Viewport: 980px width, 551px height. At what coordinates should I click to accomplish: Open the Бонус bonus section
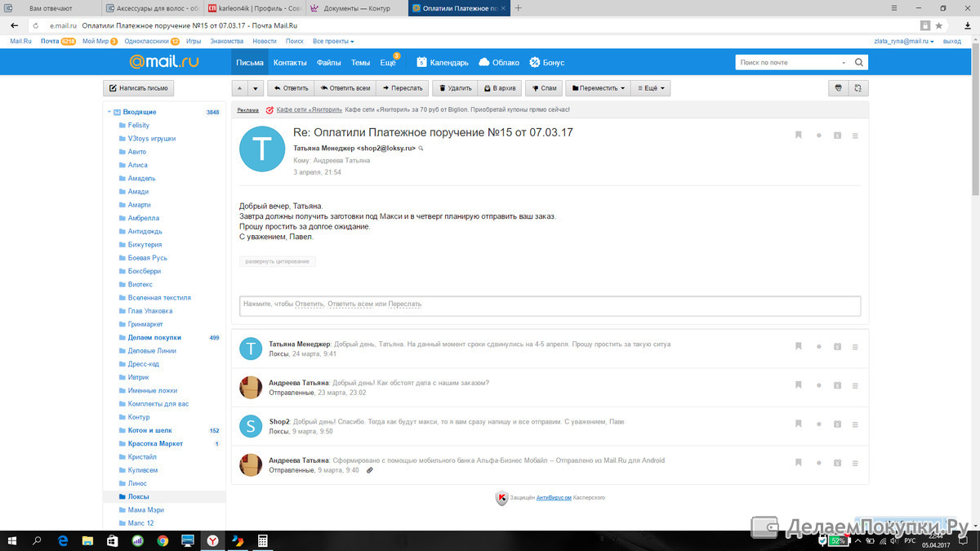point(546,63)
